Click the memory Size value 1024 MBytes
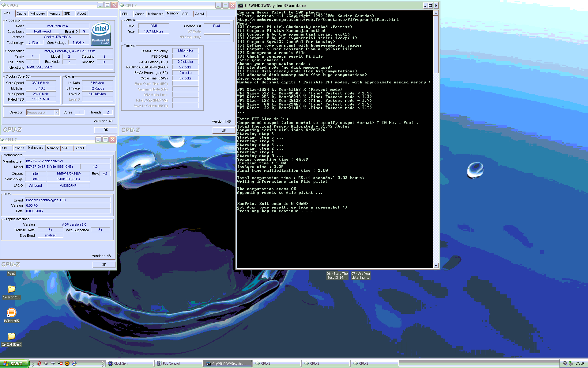 (x=154, y=32)
